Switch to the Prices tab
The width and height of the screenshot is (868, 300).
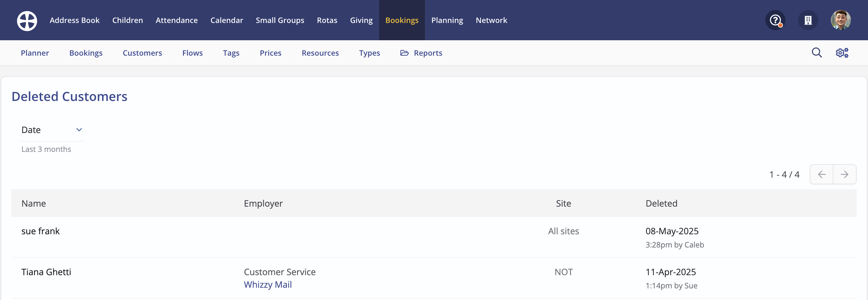pos(271,53)
